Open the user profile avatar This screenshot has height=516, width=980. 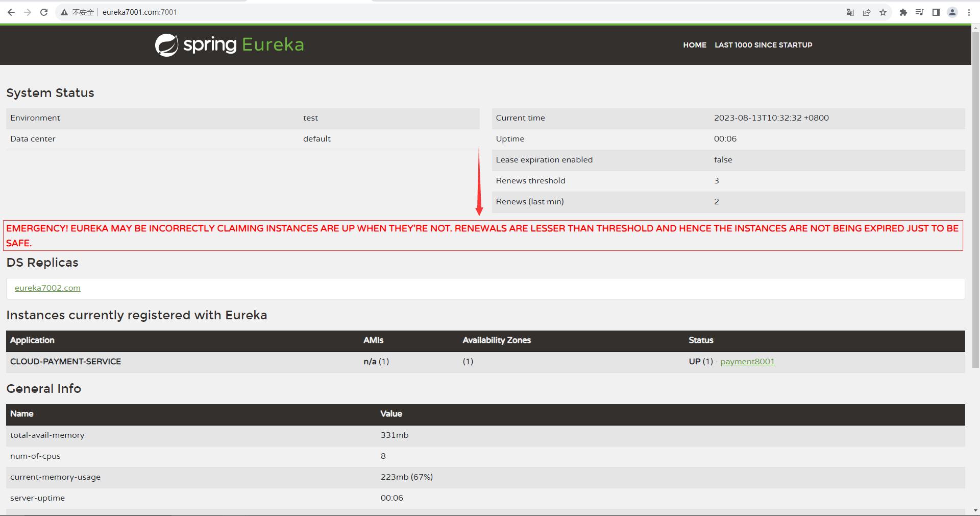pyautogui.click(x=952, y=12)
